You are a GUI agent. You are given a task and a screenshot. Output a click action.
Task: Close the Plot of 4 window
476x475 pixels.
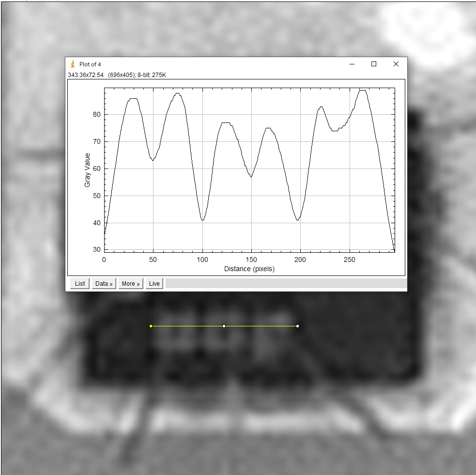pos(396,64)
